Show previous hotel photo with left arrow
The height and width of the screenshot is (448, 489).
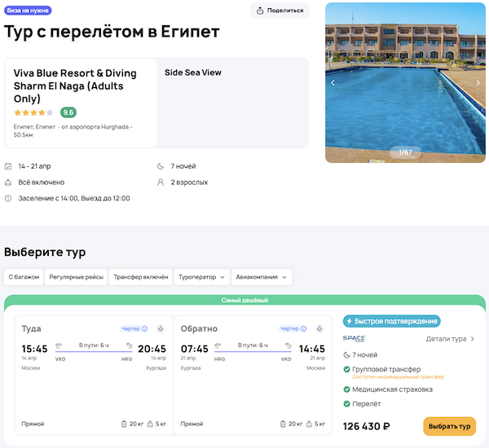coord(333,82)
